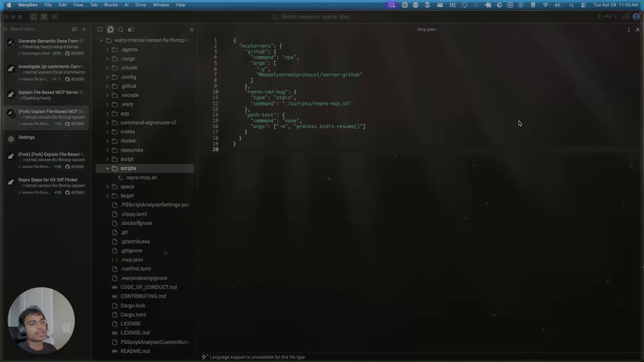Open the .clippy.toml file
644x362 pixels.
tap(145, 214)
